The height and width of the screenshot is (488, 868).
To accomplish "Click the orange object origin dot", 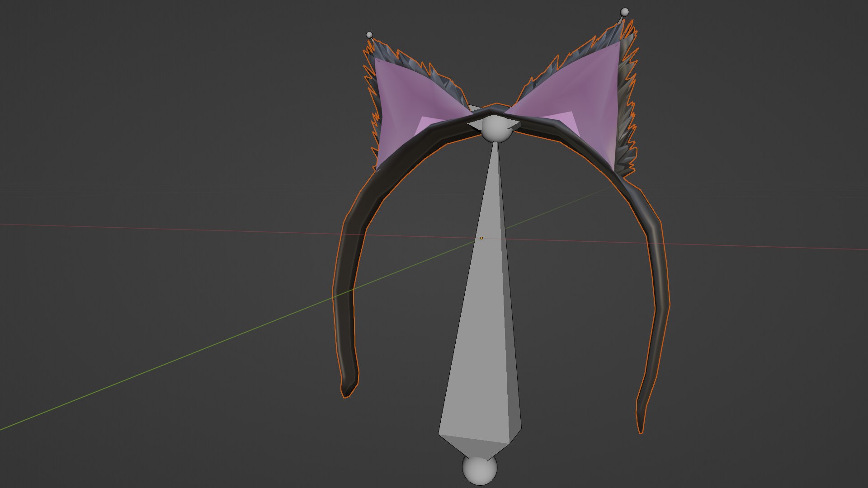I will (x=481, y=238).
